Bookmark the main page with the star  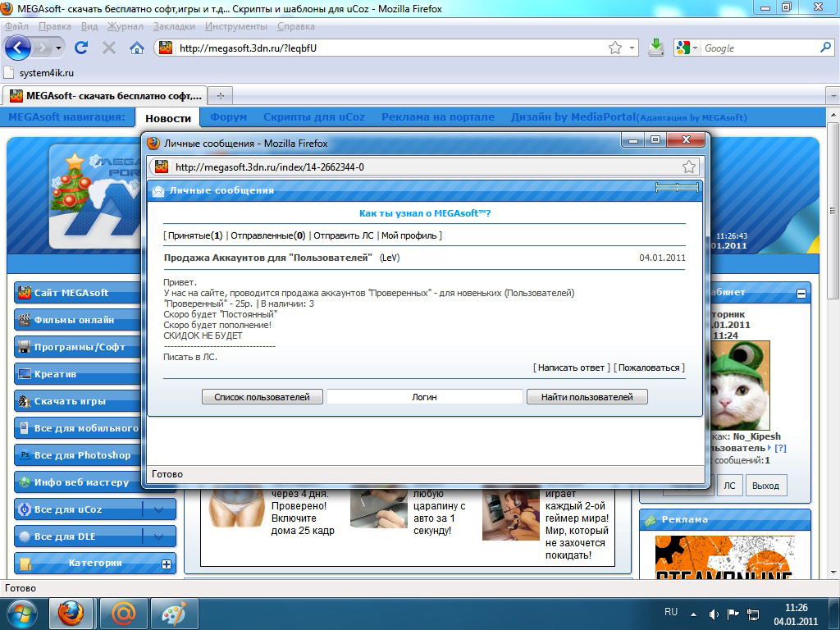pyautogui.click(x=615, y=48)
